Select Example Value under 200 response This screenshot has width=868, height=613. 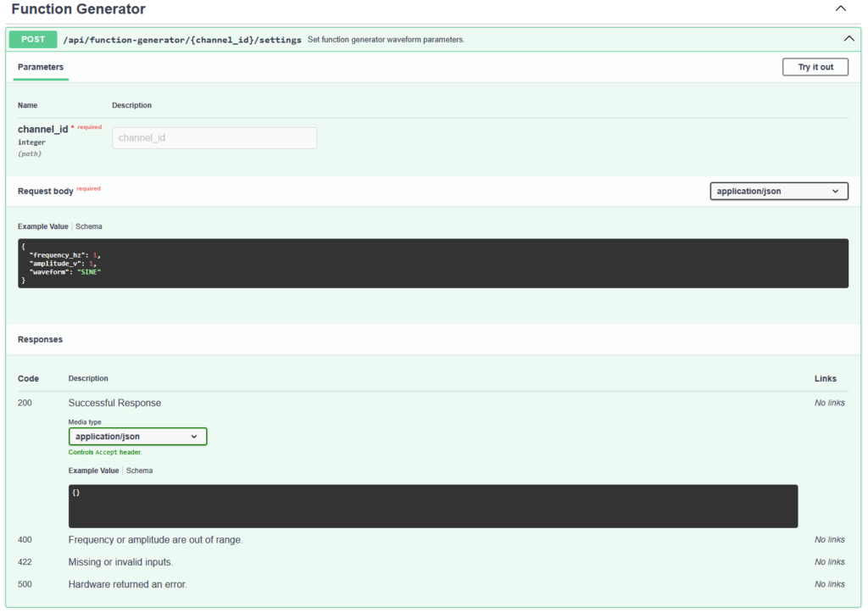(94, 471)
